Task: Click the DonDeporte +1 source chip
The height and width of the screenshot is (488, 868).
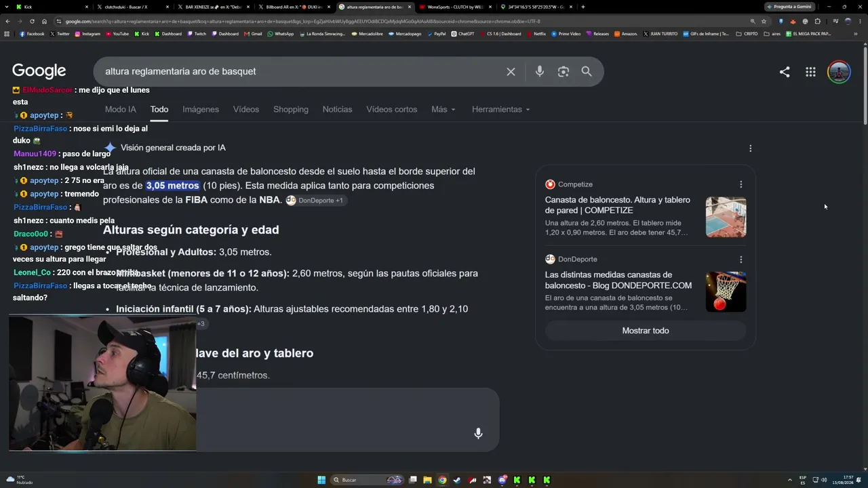Action: coord(315,200)
